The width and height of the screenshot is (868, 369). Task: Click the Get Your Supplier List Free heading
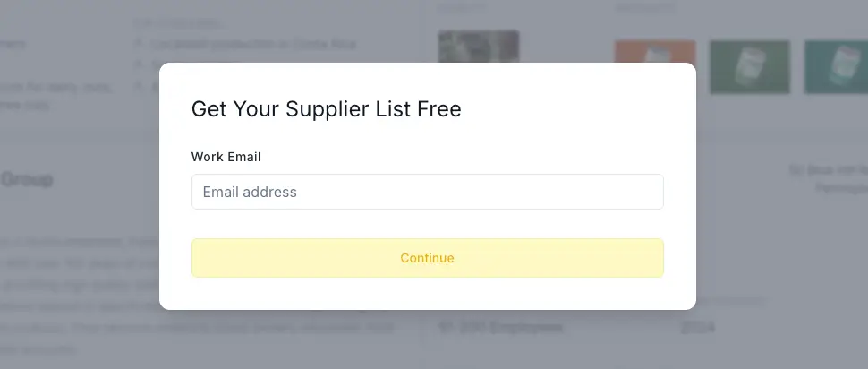coord(327,109)
